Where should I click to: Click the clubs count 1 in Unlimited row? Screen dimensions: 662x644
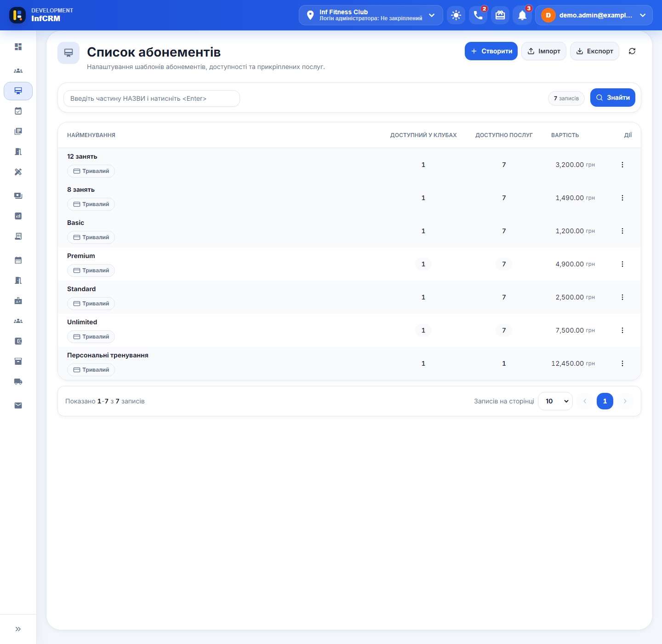(x=423, y=330)
